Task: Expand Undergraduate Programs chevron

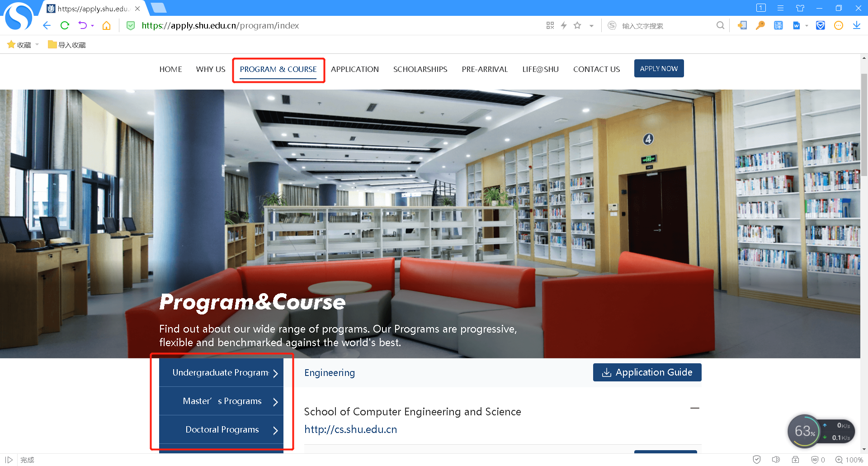Action: tap(275, 373)
